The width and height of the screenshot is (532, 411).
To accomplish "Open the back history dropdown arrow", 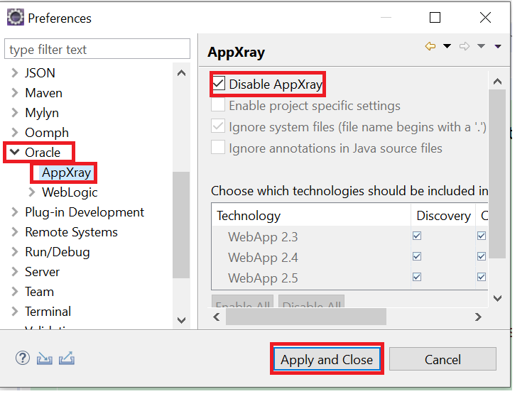I will click(x=447, y=46).
